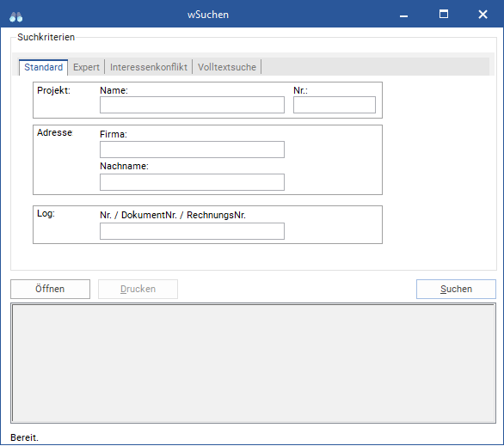Click the 'Adresse' label

pos(55,132)
